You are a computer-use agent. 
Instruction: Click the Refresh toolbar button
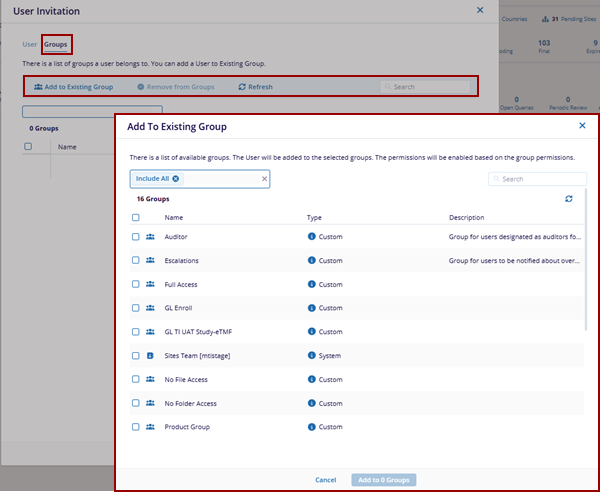point(255,87)
